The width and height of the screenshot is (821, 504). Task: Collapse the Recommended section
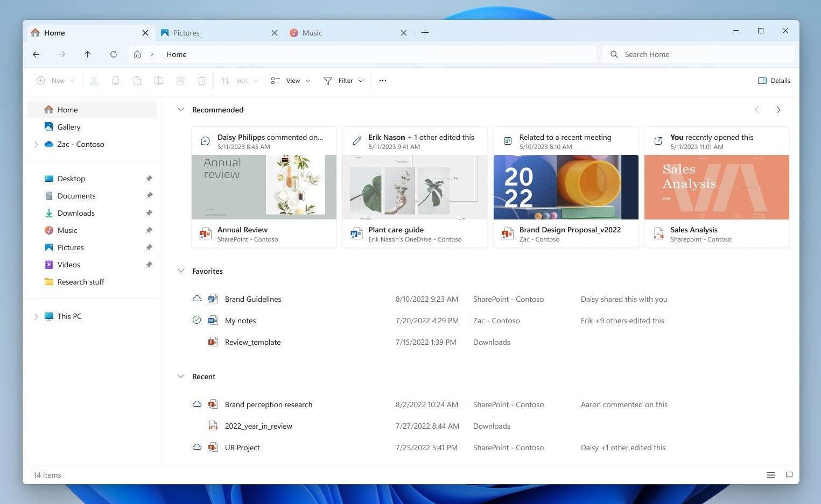pos(181,109)
